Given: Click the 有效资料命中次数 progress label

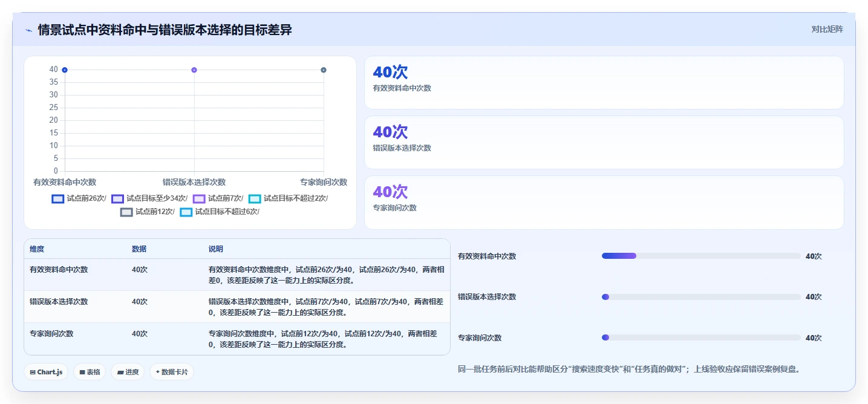Looking at the screenshot, I should [x=487, y=256].
